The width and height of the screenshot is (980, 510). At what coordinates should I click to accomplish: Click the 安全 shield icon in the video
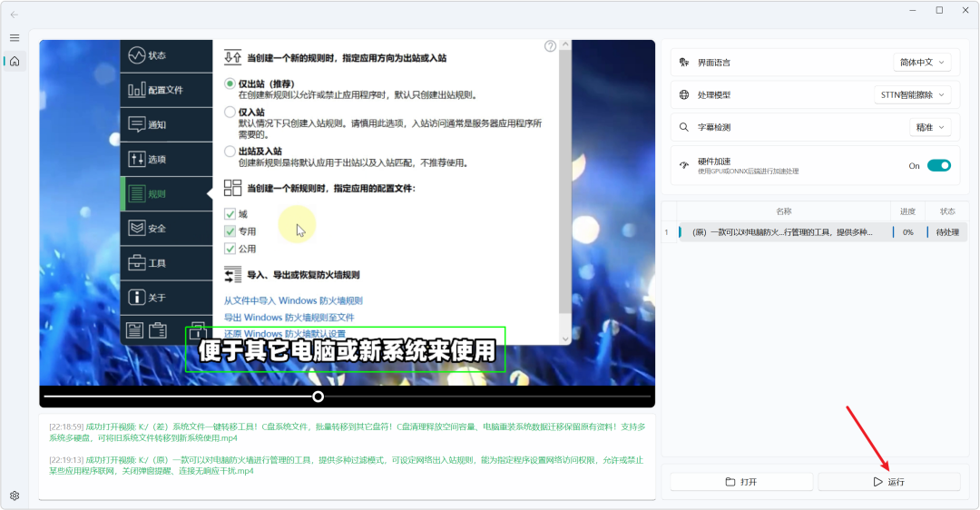click(137, 228)
